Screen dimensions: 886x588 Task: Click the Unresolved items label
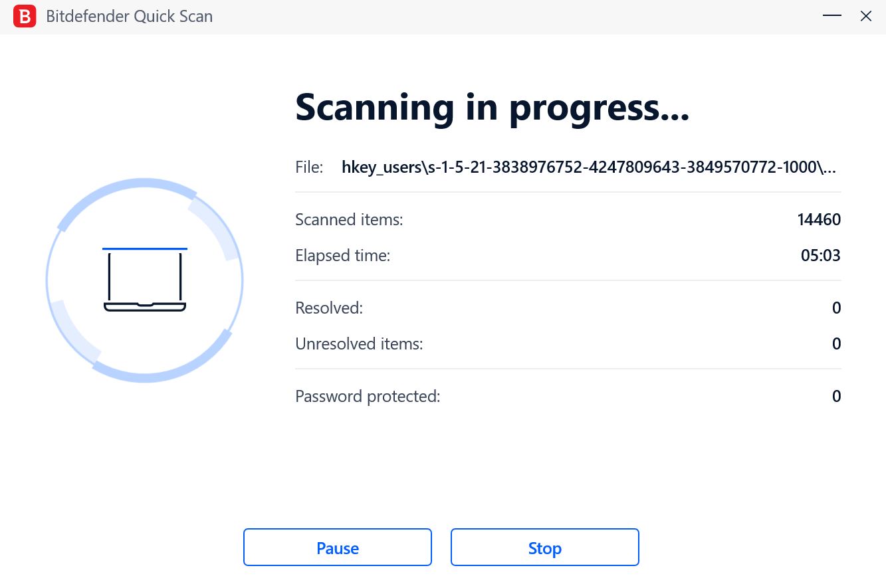pos(359,343)
